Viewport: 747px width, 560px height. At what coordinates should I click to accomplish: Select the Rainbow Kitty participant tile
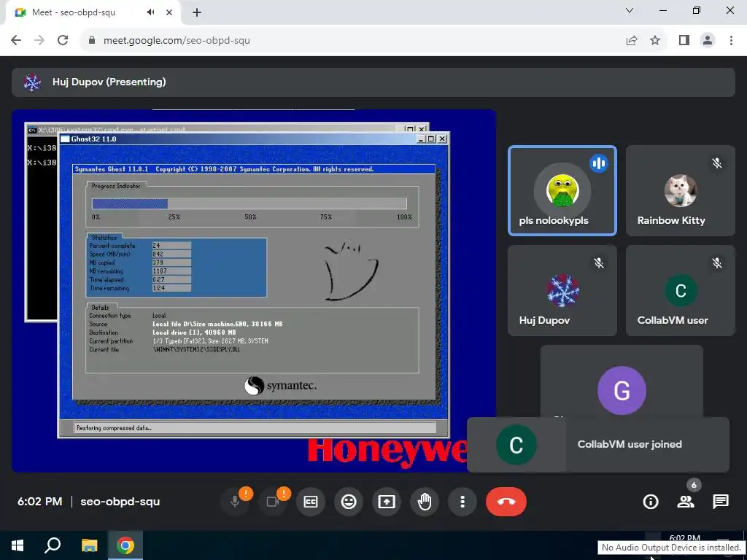click(681, 190)
